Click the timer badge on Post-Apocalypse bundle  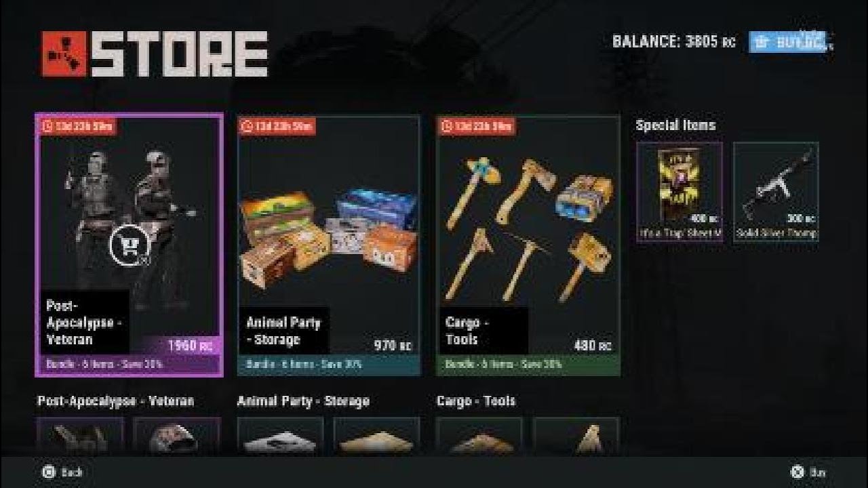[x=77, y=126]
